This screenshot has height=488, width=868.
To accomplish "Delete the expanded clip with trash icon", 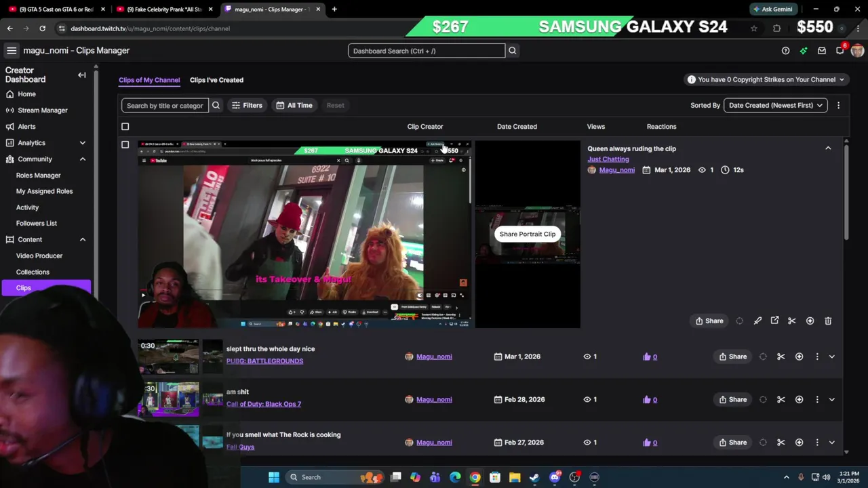I will (x=828, y=321).
